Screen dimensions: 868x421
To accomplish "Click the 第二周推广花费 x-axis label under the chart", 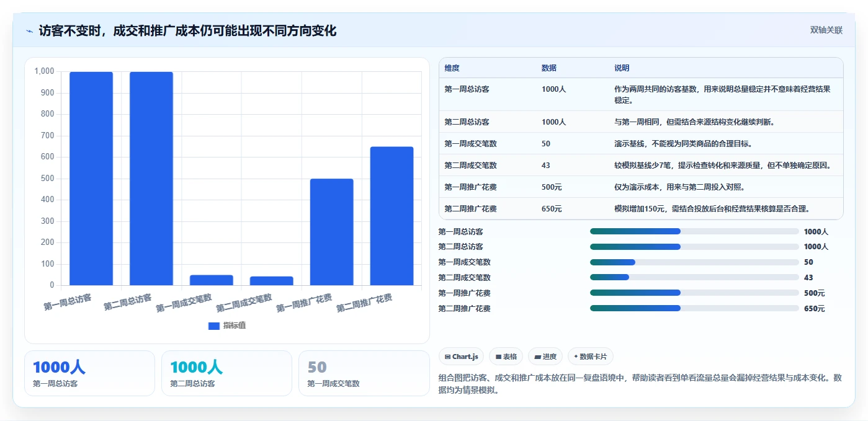I will pyautogui.click(x=364, y=303).
